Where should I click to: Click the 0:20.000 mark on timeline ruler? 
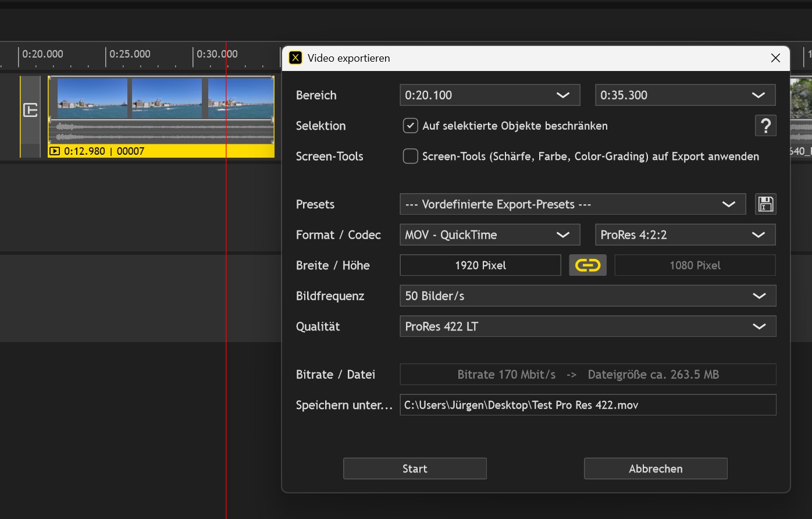(x=42, y=54)
